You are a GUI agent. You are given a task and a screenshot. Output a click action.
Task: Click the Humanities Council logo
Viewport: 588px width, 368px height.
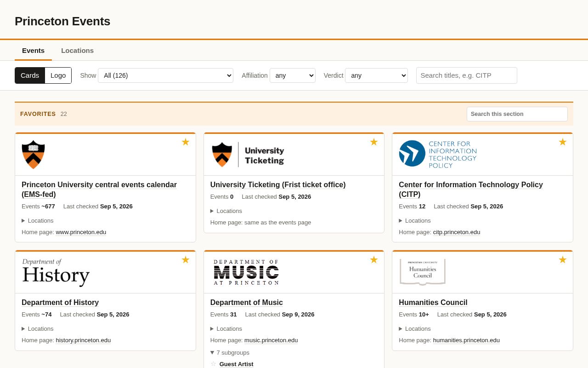pos(423,272)
